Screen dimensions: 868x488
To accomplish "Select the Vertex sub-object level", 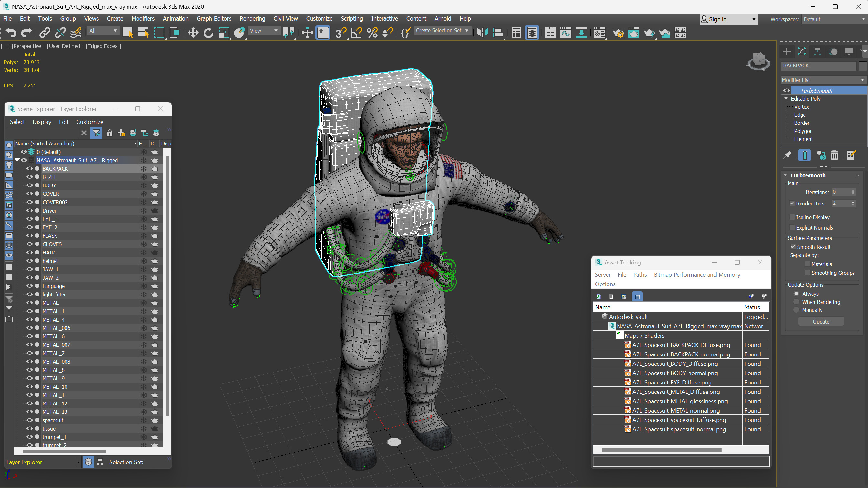I will point(801,107).
